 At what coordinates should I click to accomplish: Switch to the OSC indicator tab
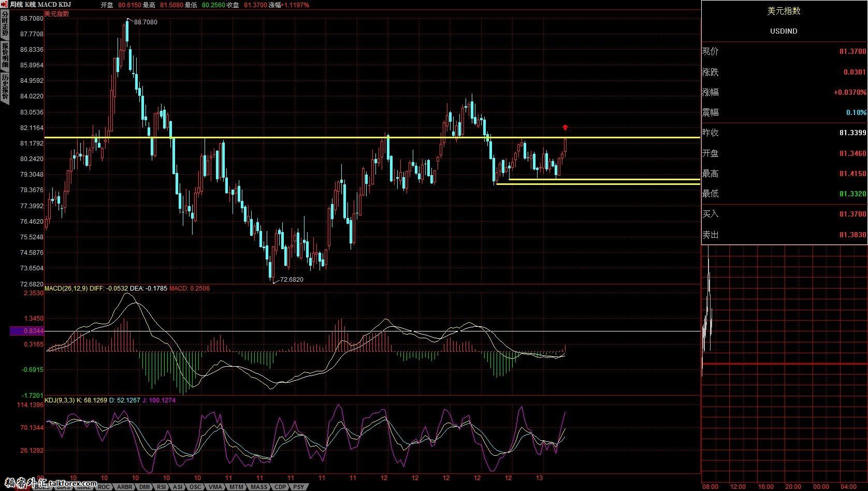pos(195,487)
